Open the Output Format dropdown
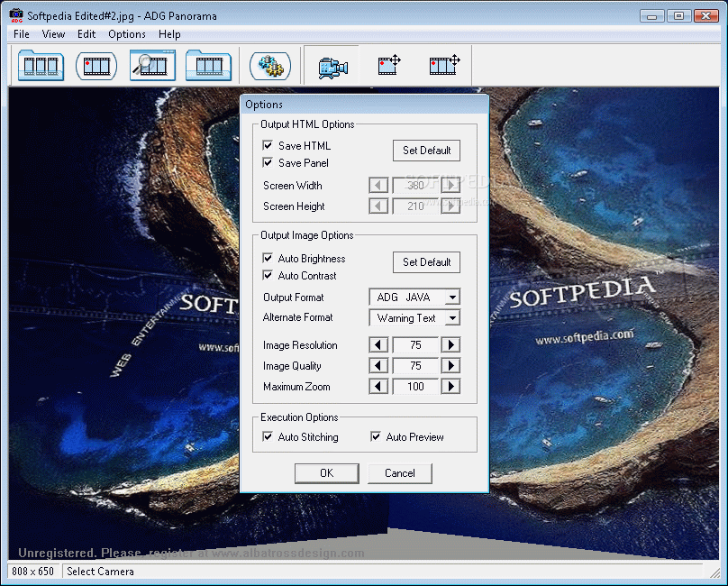Image resolution: width=728 pixels, height=586 pixels. point(452,297)
